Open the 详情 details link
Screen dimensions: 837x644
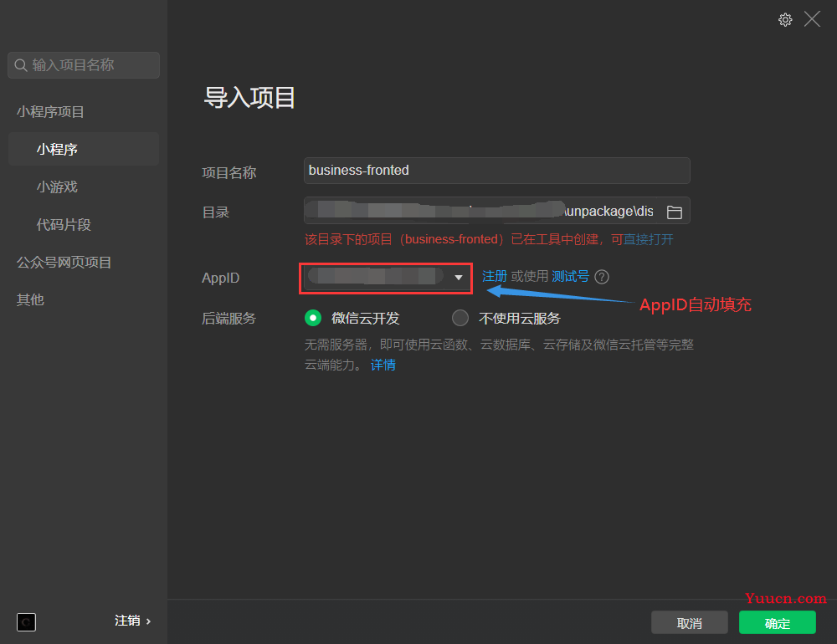tap(383, 365)
